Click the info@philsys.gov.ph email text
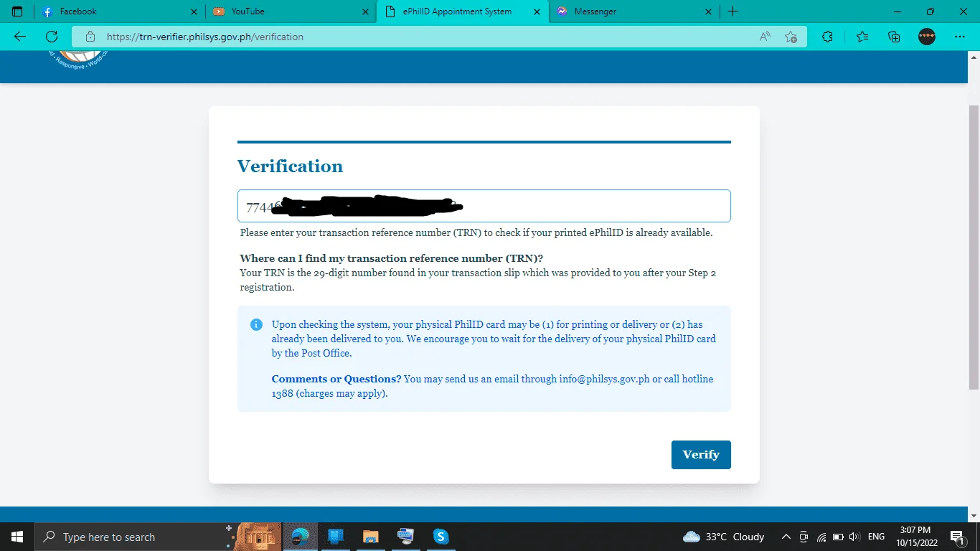980x551 pixels. (604, 379)
